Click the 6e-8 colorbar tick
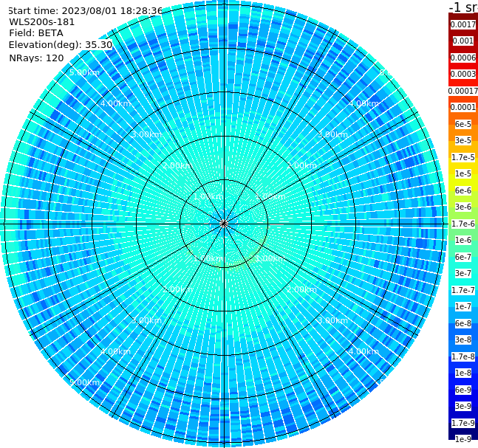This screenshot has width=478, height=448. tap(463, 323)
